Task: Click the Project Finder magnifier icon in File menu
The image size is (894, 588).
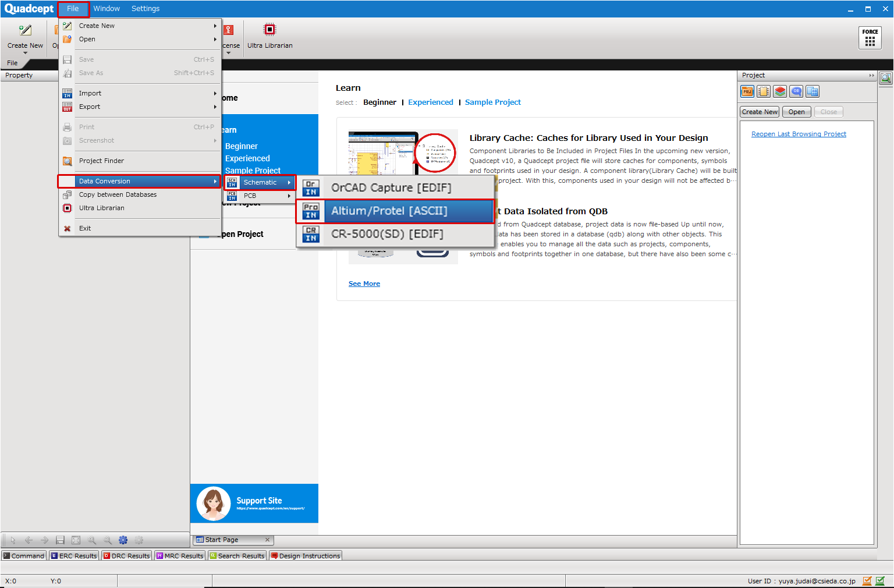Action: pos(68,161)
